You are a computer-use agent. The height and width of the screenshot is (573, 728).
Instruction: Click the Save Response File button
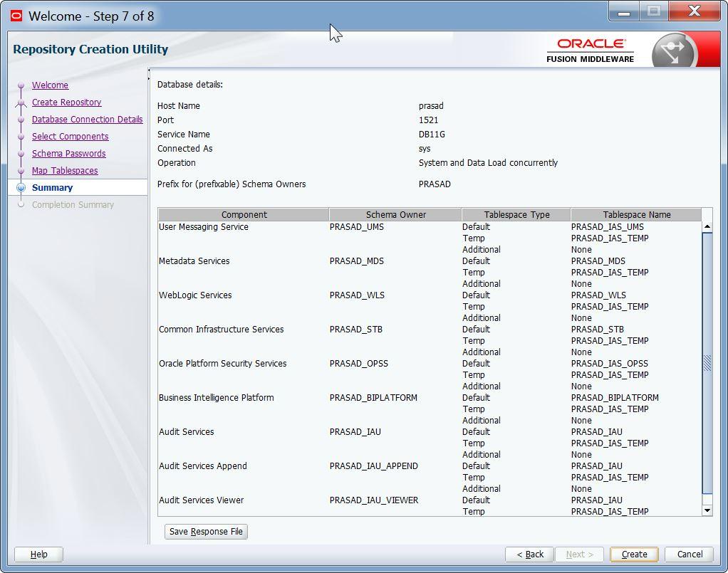206,532
